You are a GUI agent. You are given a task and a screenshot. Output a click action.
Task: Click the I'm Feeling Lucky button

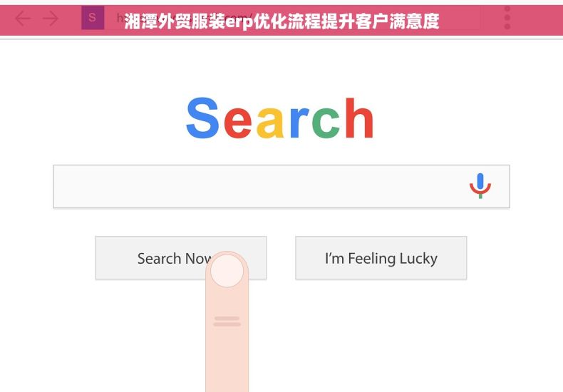381,257
